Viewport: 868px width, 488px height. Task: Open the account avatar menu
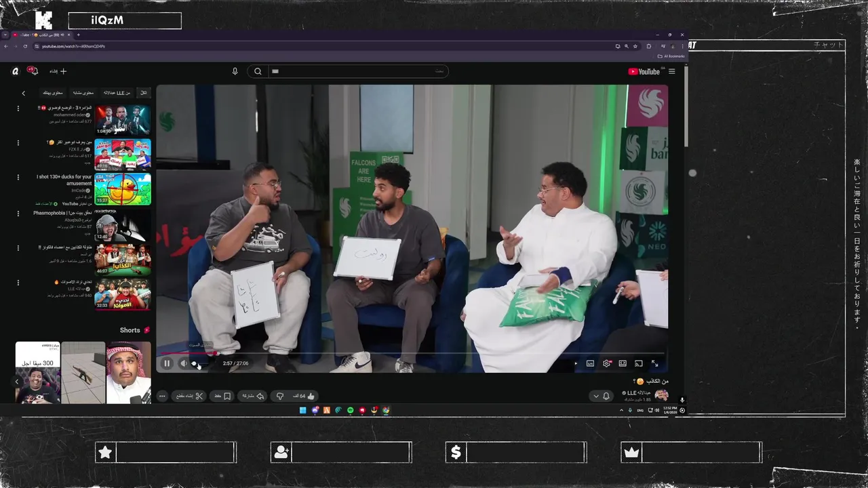coord(15,71)
